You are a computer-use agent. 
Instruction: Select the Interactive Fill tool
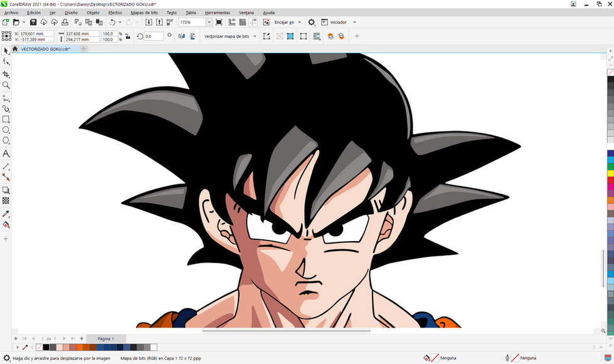[x=6, y=225]
